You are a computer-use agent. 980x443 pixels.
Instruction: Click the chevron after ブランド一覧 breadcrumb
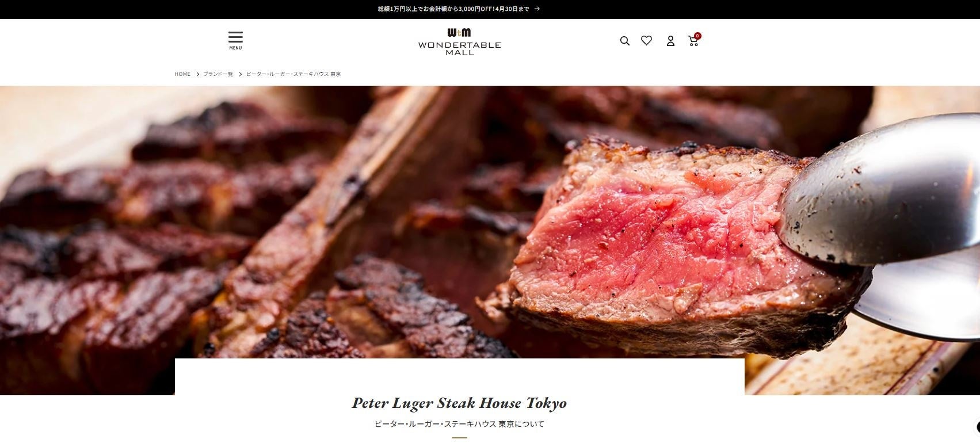click(240, 74)
